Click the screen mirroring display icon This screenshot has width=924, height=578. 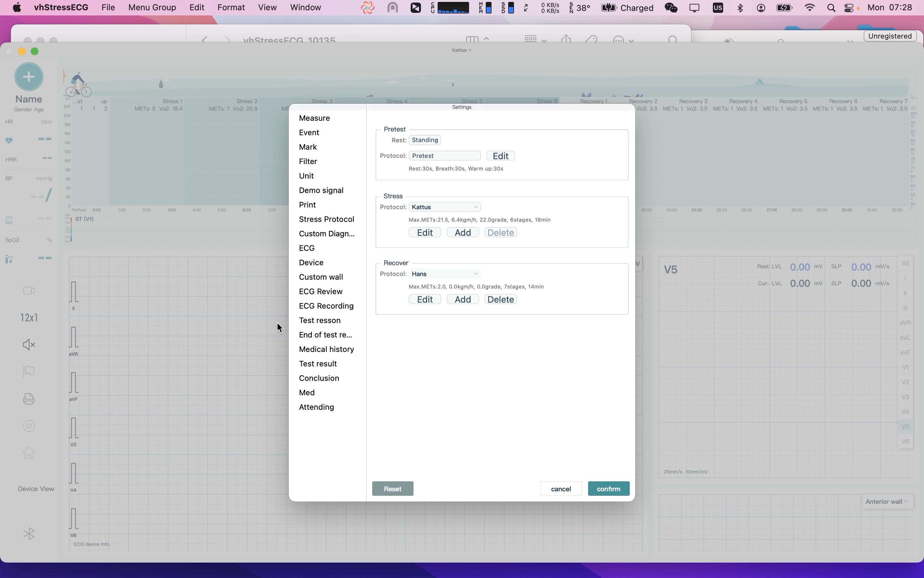694,8
